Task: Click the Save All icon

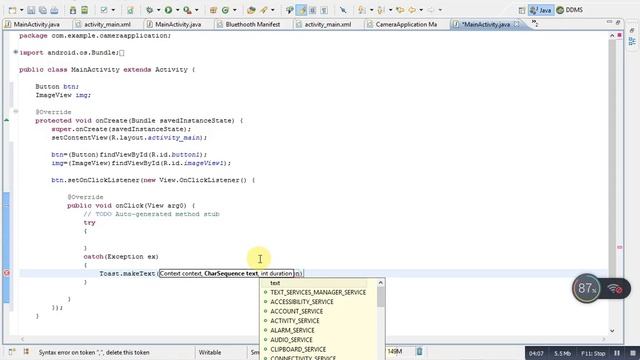Action: pos(42,10)
